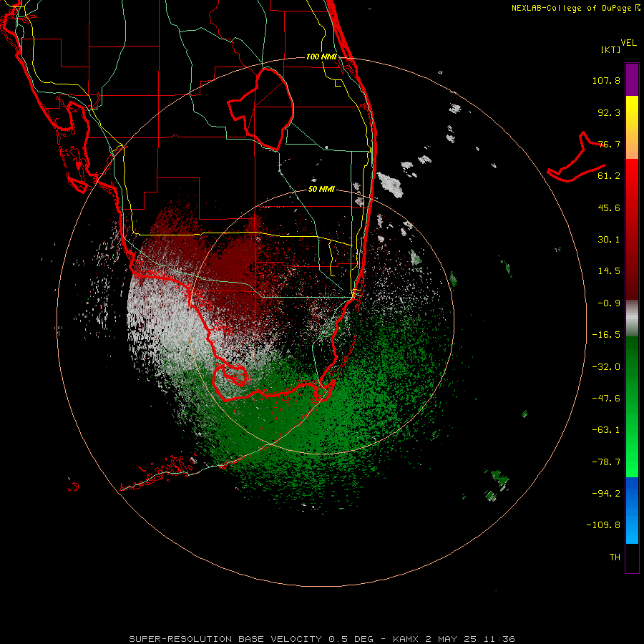644x644 pixels.
Task: Pick the purple segment of the velocity color bar
Action: [x=632, y=79]
